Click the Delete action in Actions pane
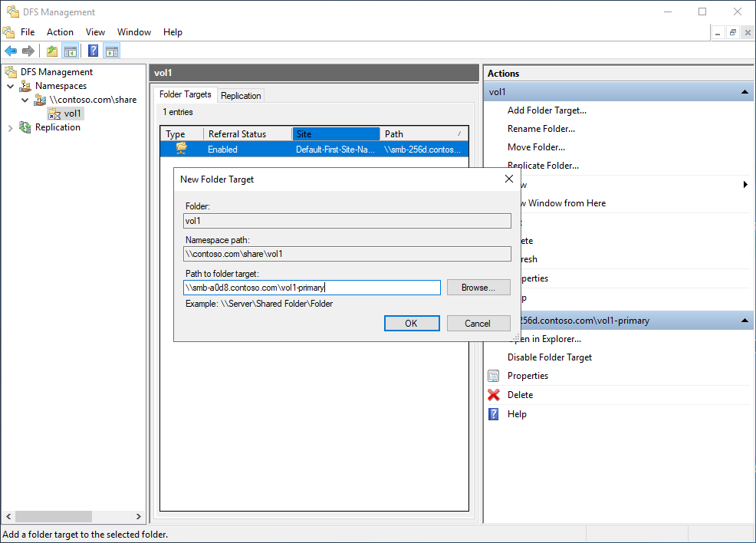Viewport: 756px width, 543px height. (521, 395)
